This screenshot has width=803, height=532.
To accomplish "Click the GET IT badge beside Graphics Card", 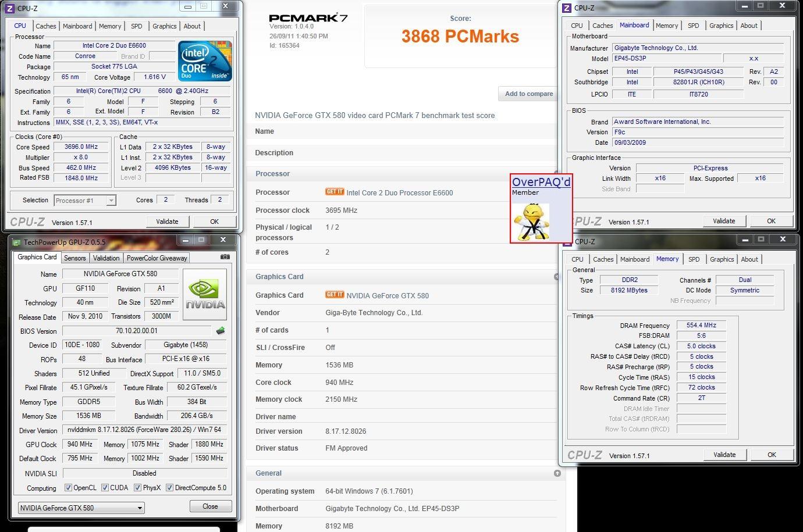I will 335,295.
